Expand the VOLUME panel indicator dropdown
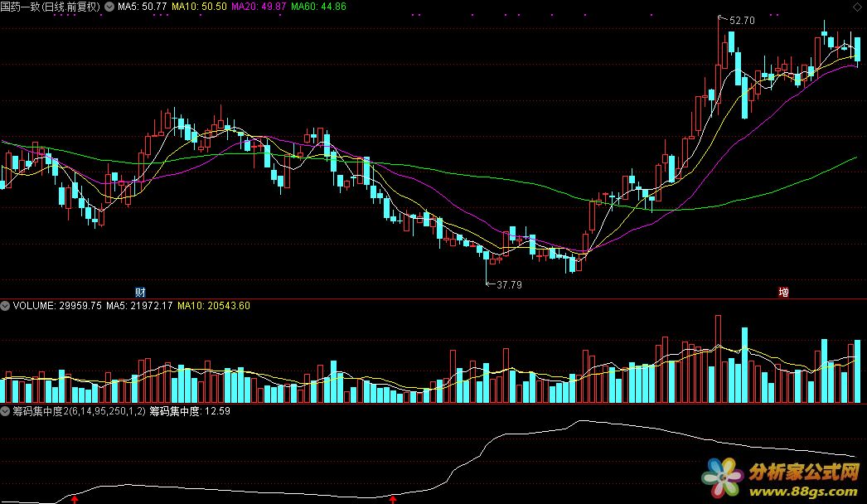Viewport: 867px width, 504px height. tap(5, 305)
